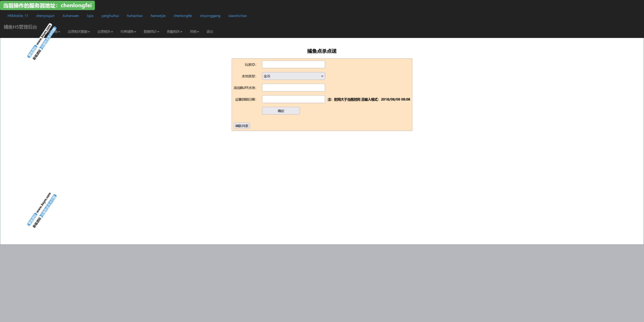Click the 捕鱼H5管理后台 brand title

(x=20, y=27)
